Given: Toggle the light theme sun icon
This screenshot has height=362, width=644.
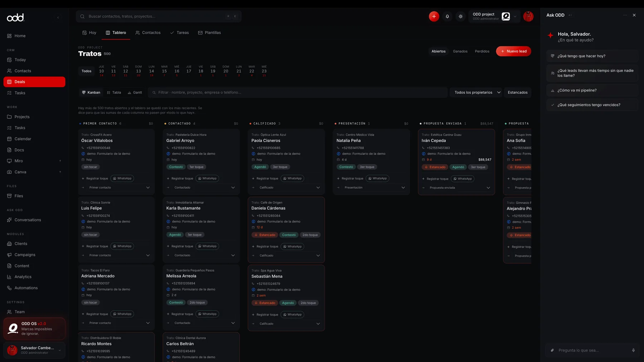Looking at the screenshot, I should [x=460, y=16].
